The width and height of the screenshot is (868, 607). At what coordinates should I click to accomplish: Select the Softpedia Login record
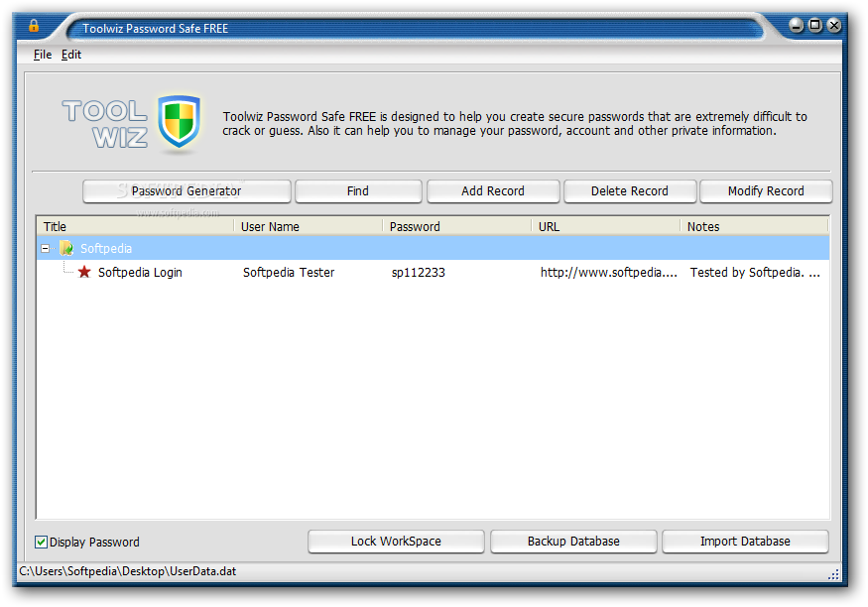tap(140, 272)
